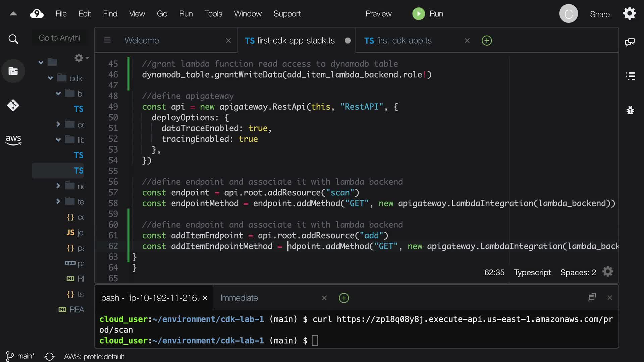Open the Collaborate chat panel

(x=630, y=42)
